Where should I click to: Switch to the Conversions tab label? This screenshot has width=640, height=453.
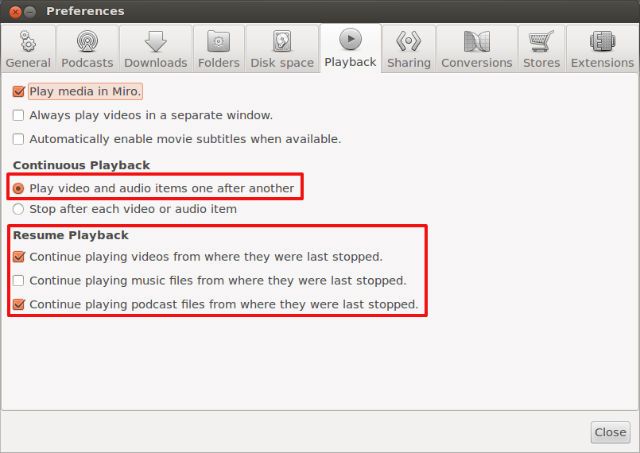(477, 63)
